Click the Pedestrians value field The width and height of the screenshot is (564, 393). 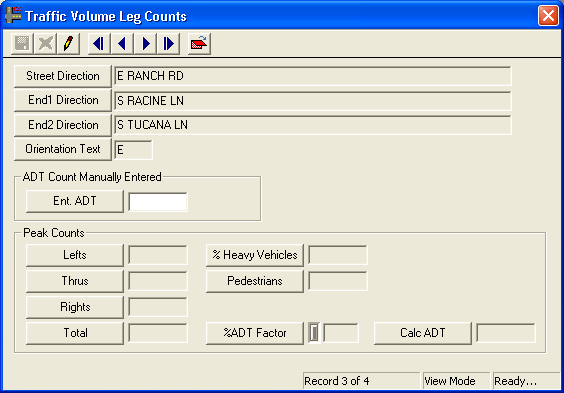pyautogui.click(x=338, y=281)
